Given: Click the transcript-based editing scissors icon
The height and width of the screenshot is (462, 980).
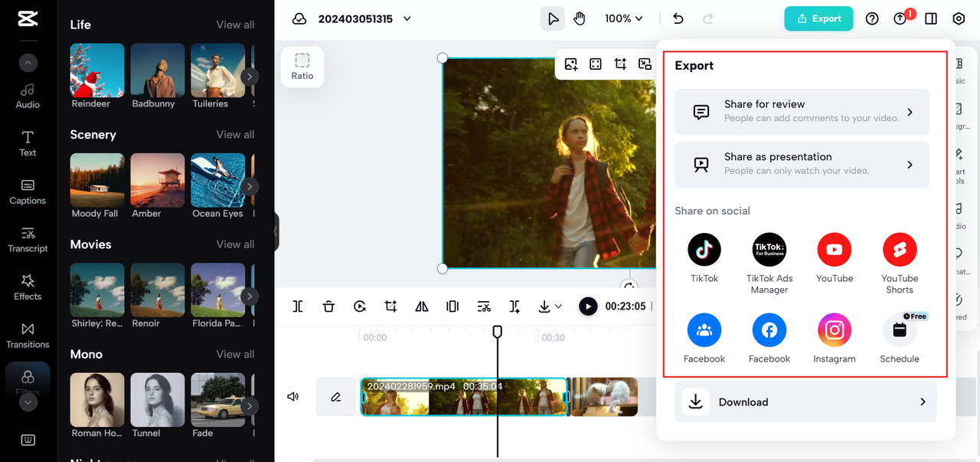Looking at the screenshot, I should 484,306.
